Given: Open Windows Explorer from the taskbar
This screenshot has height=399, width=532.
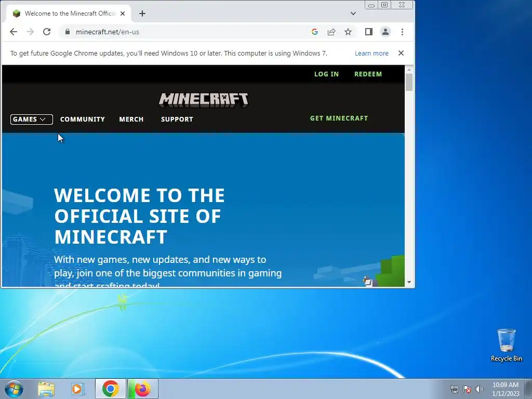Looking at the screenshot, I should coord(46,389).
